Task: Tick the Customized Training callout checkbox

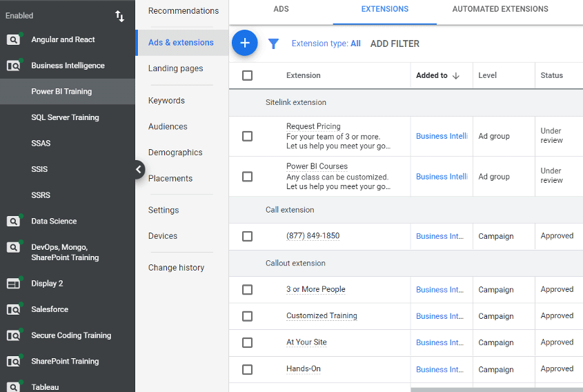Action: [x=247, y=316]
